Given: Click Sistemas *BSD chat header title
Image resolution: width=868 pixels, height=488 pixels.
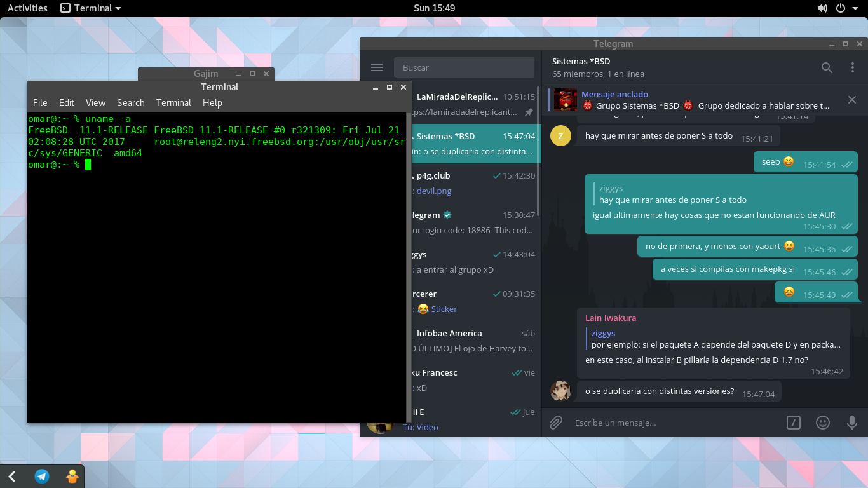Looking at the screenshot, I should [581, 61].
